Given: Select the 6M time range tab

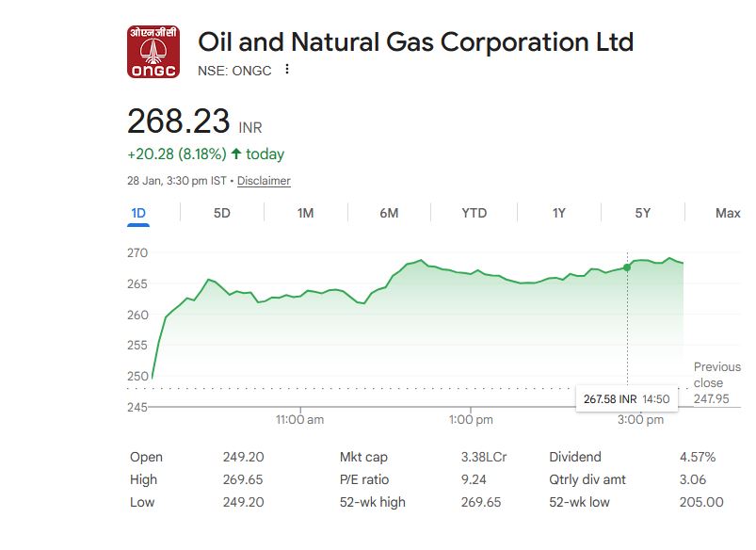Looking at the screenshot, I should pyautogui.click(x=389, y=213).
